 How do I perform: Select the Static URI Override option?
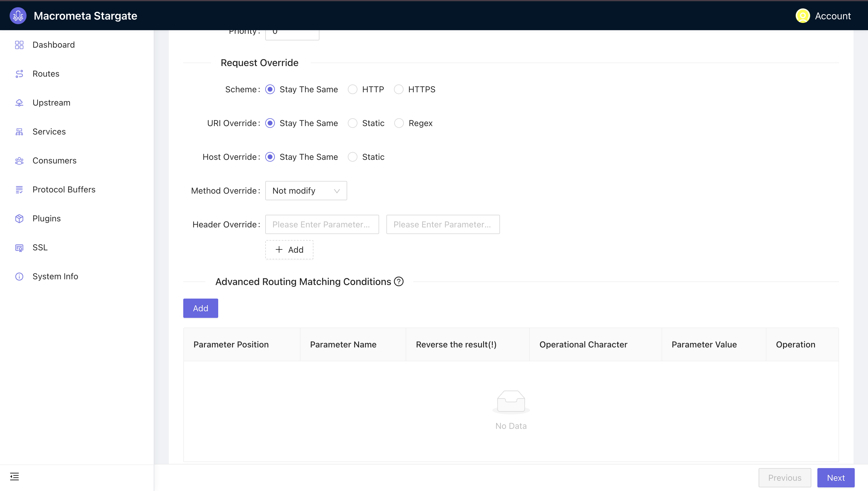click(x=352, y=123)
